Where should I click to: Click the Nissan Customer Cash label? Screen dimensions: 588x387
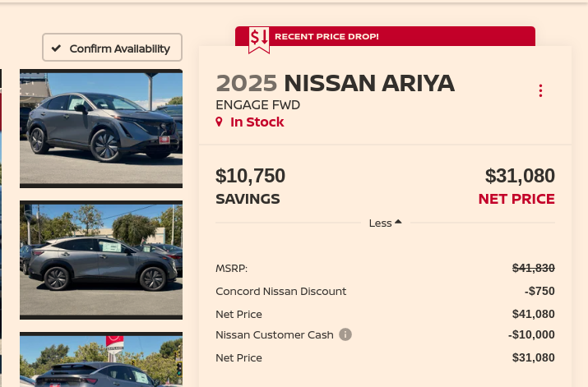click(x=275, y=334)
